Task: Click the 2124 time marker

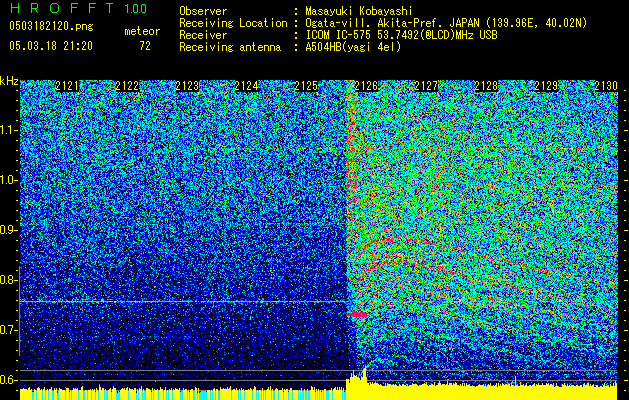Action: point(246,86)
